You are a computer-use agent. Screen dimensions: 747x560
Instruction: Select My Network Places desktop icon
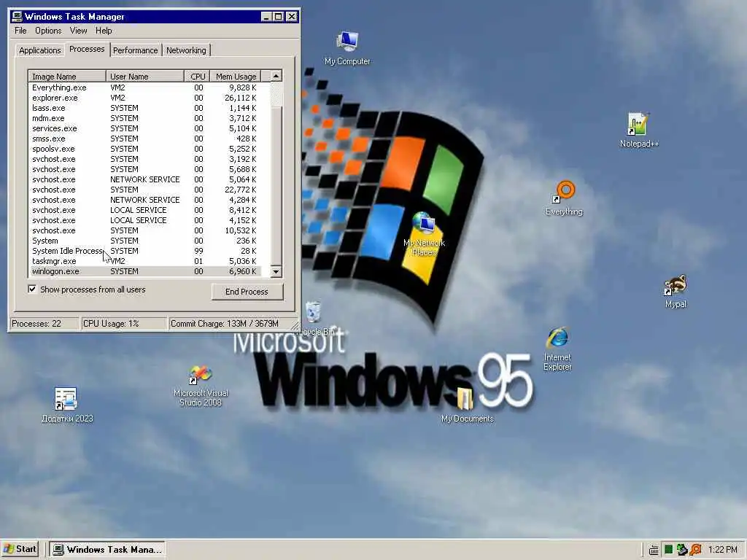click(424, 234)
